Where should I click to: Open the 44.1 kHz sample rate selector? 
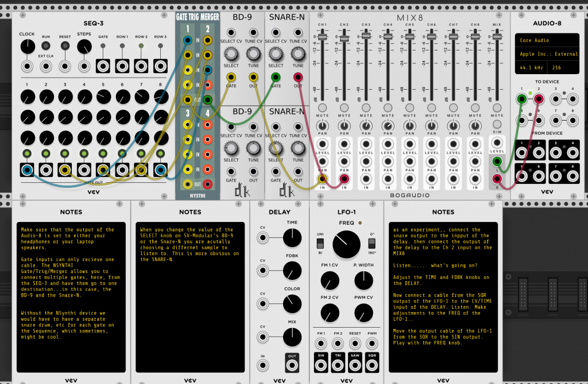tap(531, 68)
